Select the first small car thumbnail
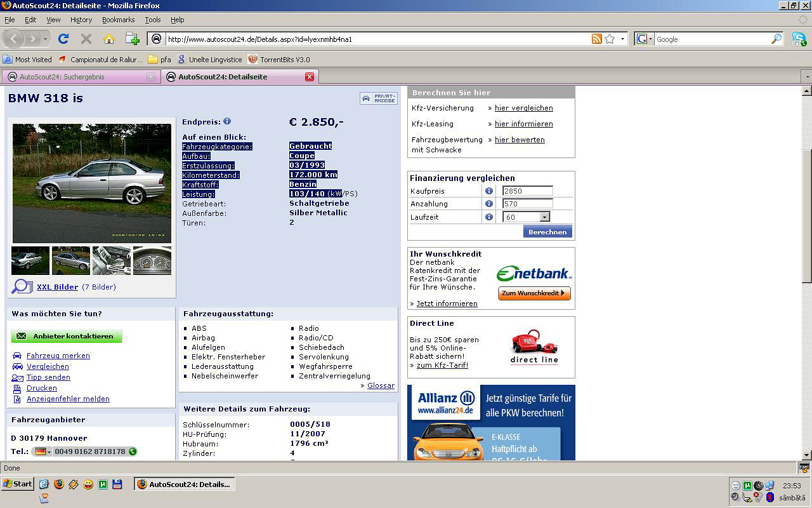The image size is (812, 508). point(30,260)
